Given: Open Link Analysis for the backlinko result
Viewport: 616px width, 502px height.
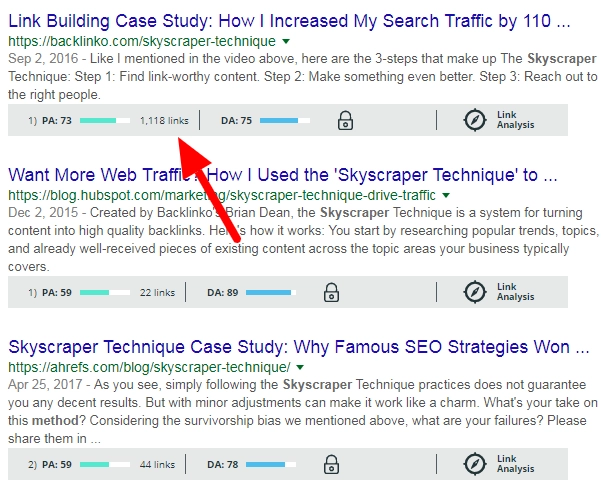Looking at the screenshot, I should (x=515, y=120).
